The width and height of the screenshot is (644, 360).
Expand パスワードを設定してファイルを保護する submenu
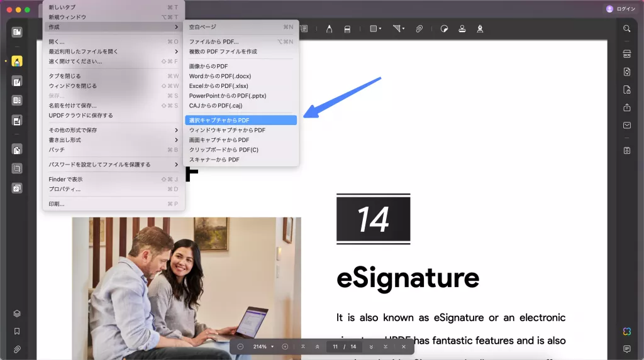coord(176,165)
